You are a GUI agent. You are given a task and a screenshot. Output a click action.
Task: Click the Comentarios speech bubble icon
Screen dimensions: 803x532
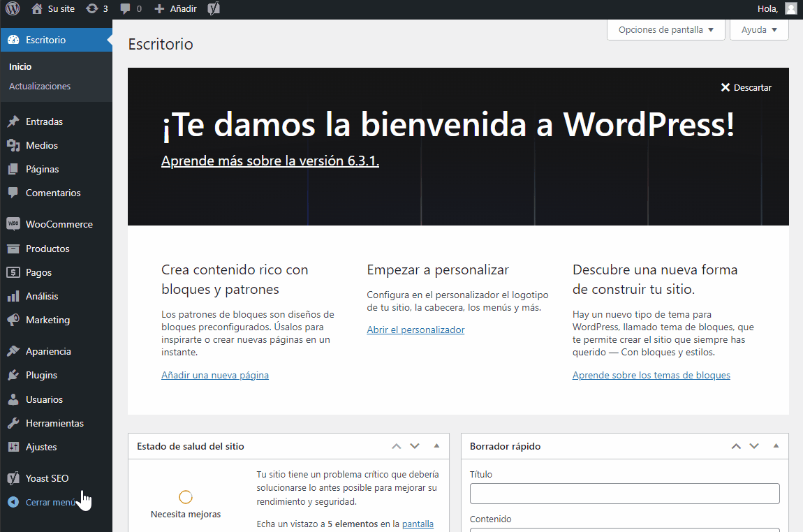coord(13,193)
